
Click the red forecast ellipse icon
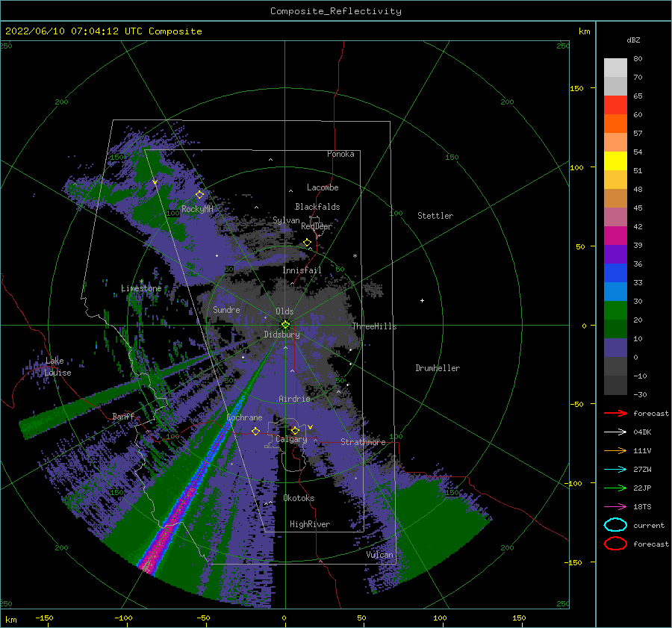[615, 544]
